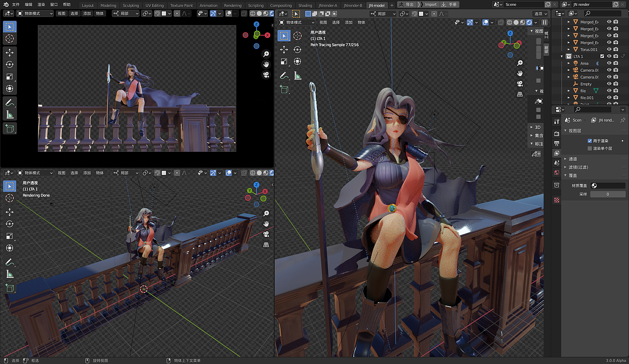This screenshot has width=629, height=364.
Task: Open the 选项 dropdown
Action: tap(541, 14)
